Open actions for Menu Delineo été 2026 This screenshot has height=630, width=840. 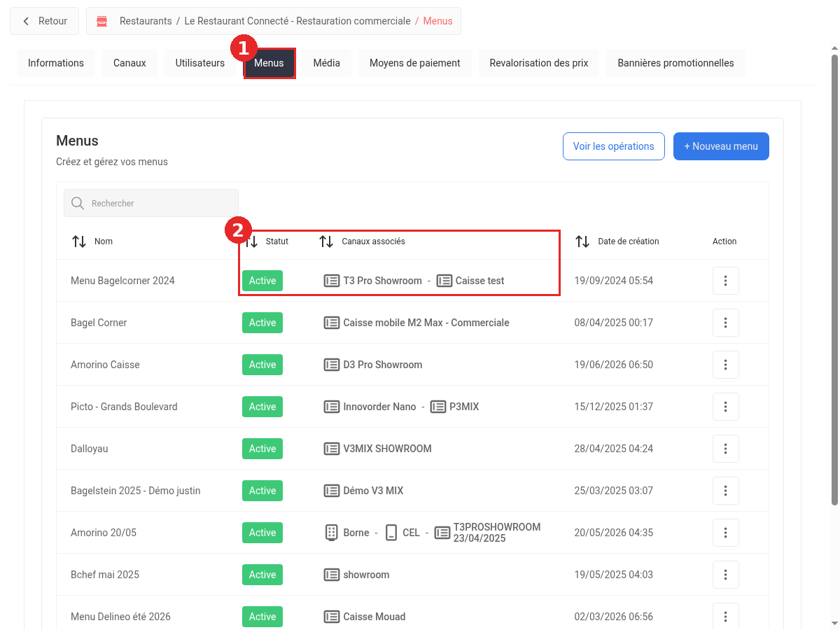[x=726, y=617]
